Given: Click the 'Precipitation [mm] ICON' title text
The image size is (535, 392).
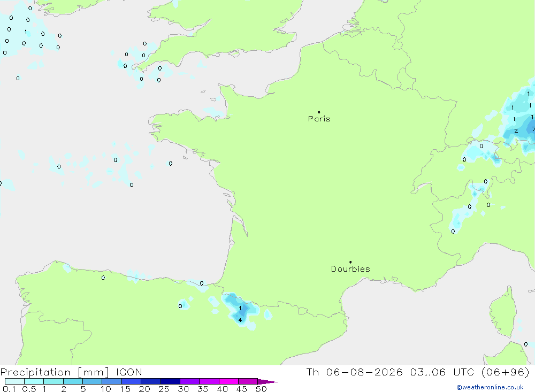Looking at the screenshot, I should pos(71,372).
